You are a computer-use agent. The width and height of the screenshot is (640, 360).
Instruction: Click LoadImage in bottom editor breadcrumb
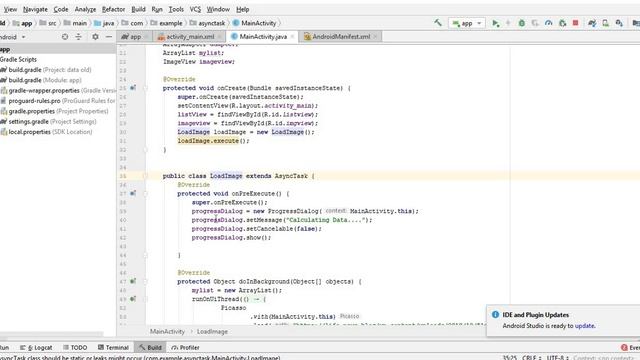(212, 331)
